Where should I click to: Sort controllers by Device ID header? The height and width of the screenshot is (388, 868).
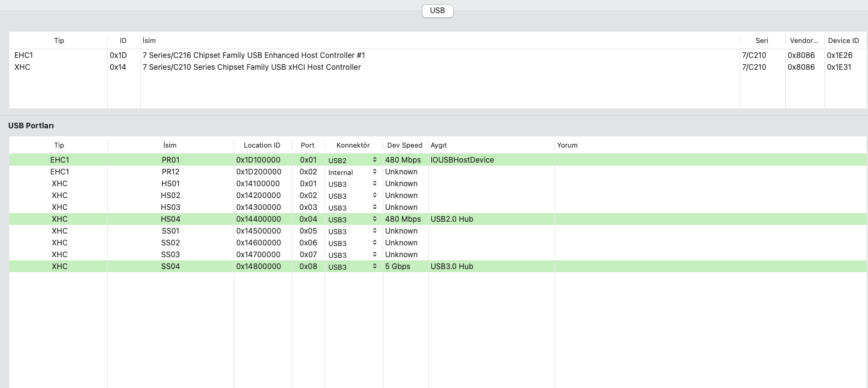click(x=843, y=40)
